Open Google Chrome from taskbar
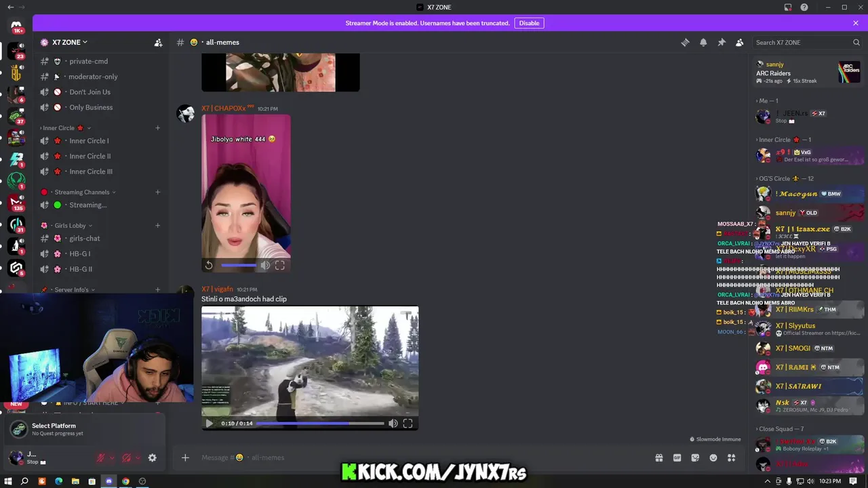Image resolution: width=868 pixels, height=488 pixels. pos(125,481)
